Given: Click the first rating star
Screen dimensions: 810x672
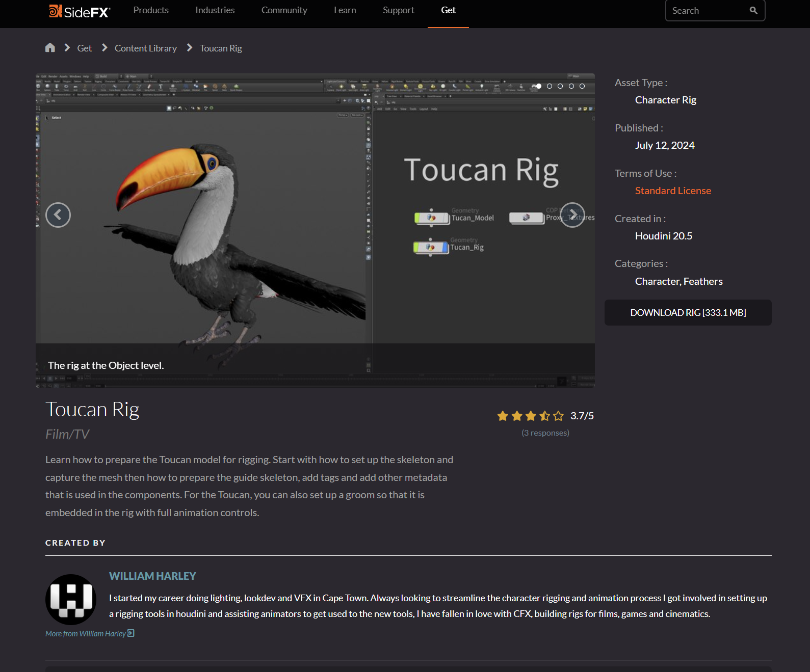Looking at the screenshot, I should coord(503,416).
